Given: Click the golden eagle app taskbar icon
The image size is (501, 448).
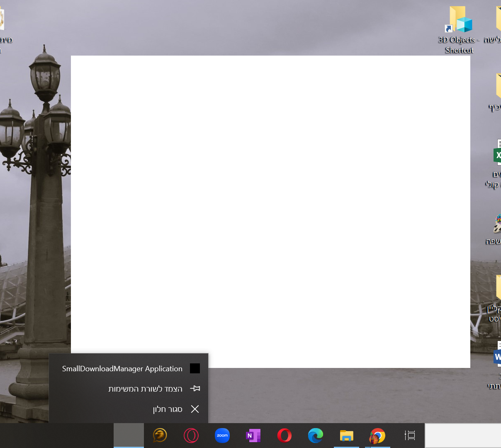Looking at the screenshot, I should click(x=160, y=436).
